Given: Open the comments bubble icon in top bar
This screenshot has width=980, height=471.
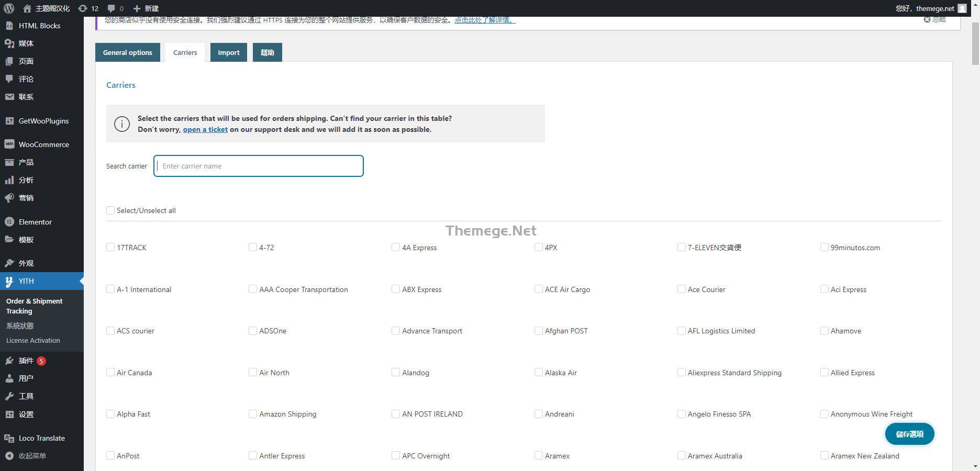Looking at the screenshot, I should [111, 9].
